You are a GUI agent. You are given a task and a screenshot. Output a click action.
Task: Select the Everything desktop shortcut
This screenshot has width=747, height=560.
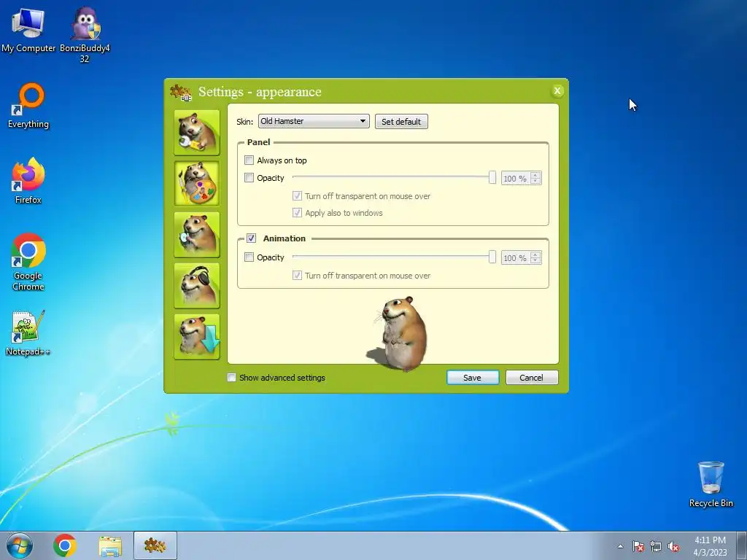(28, 106)
